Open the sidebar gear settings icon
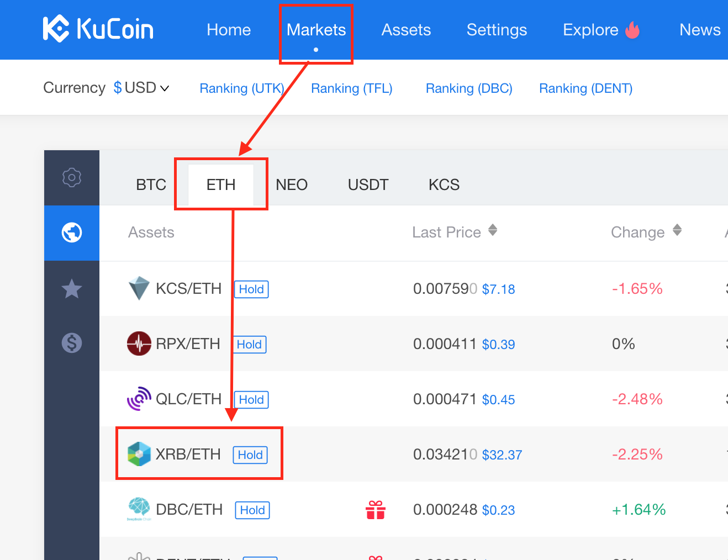Screen dimensions: 728x560 point(72,177)
